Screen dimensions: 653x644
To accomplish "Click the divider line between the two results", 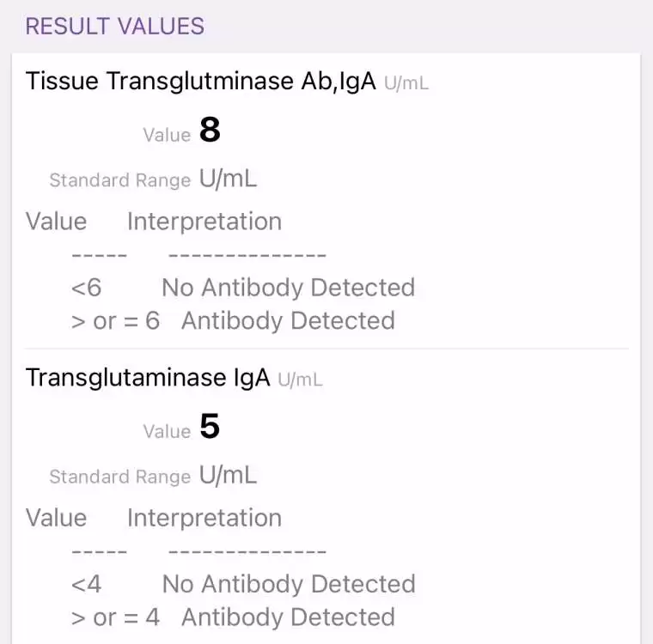I will pyautogui.click(x=326, y=349).
